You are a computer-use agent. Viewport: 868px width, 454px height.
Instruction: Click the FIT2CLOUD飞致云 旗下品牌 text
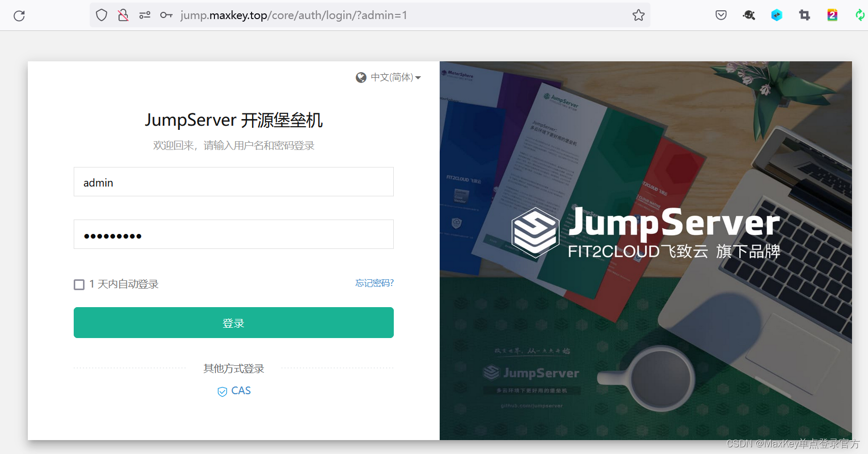pos(674,251)
